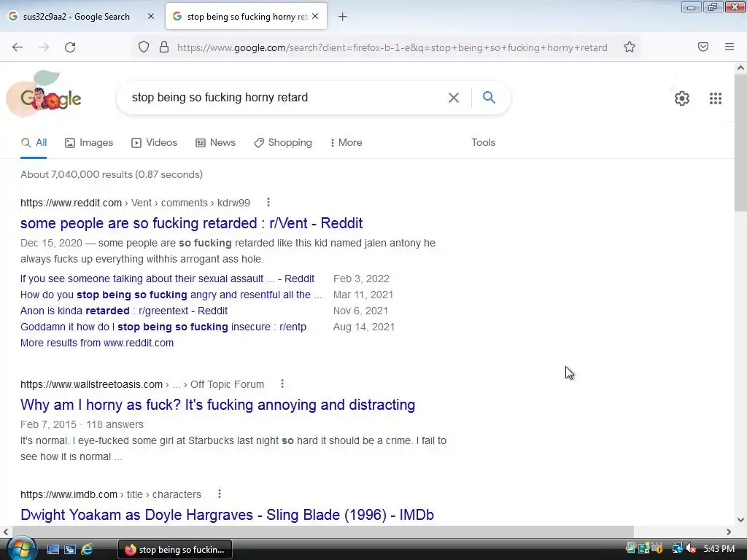Click the scroll-down arrow of vertical scrollbar
The width and height of the screenshot is (747, 560).
pyautogui.click(x=740, y=520)
